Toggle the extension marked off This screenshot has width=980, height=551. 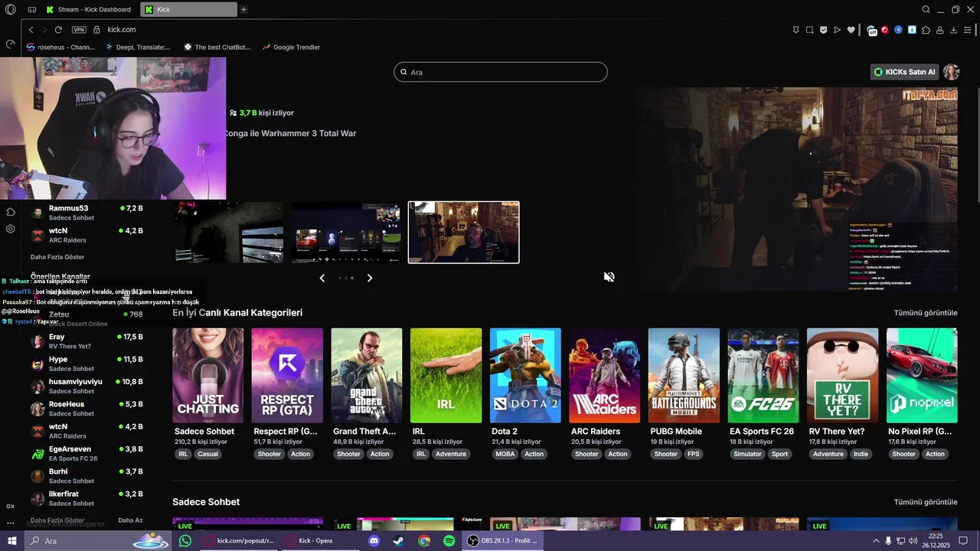coord(872,31)
